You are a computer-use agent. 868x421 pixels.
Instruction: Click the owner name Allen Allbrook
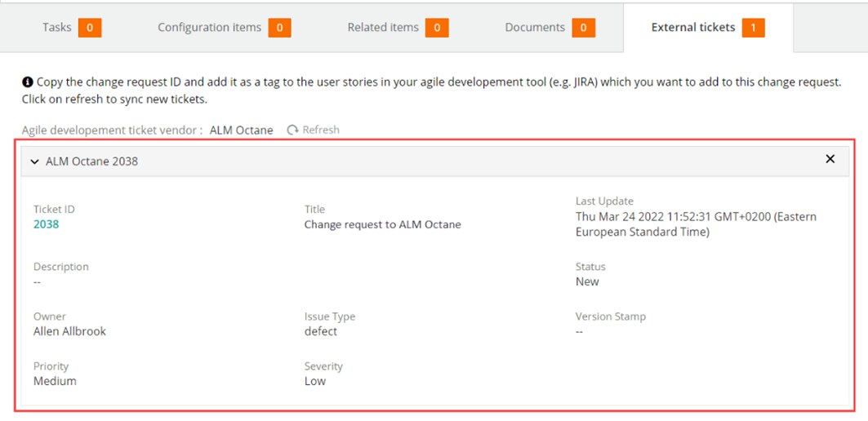[69, 331]
